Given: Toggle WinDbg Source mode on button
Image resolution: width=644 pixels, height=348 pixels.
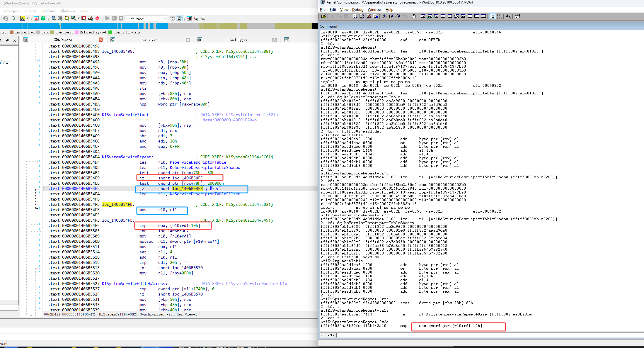Looking at the screenshot, I should [x=493, y=16].
